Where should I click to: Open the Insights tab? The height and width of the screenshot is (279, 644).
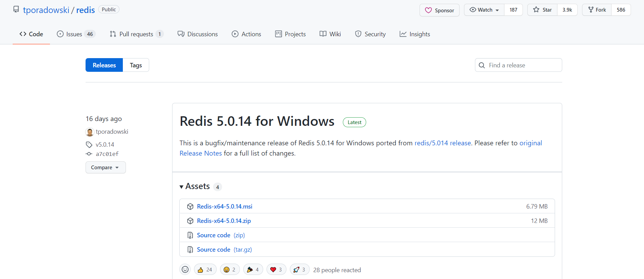[x=415, y=34]
